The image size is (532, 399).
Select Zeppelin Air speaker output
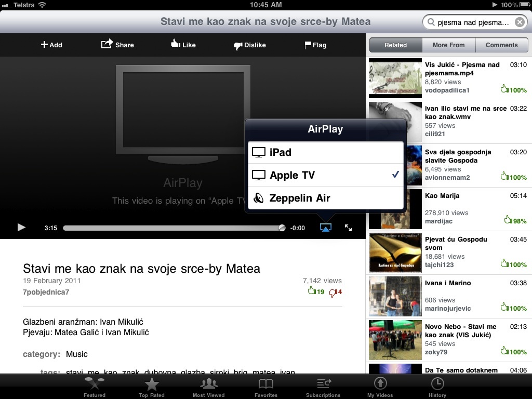tap(326, 198)
